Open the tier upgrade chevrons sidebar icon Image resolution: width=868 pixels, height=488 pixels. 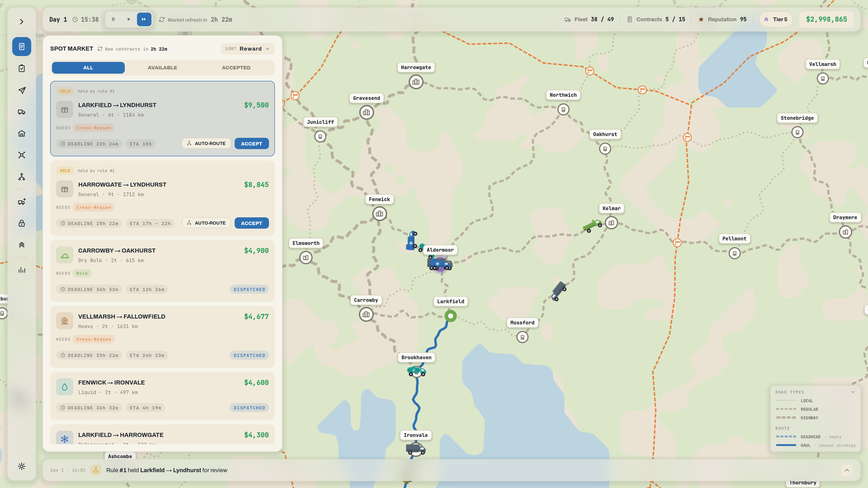[21, 245]
